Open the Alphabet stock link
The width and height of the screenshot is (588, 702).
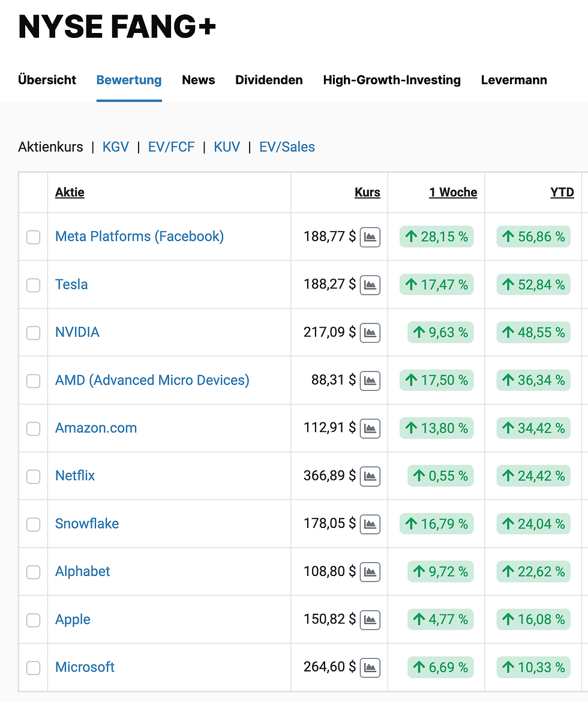(x=82, y=571)
